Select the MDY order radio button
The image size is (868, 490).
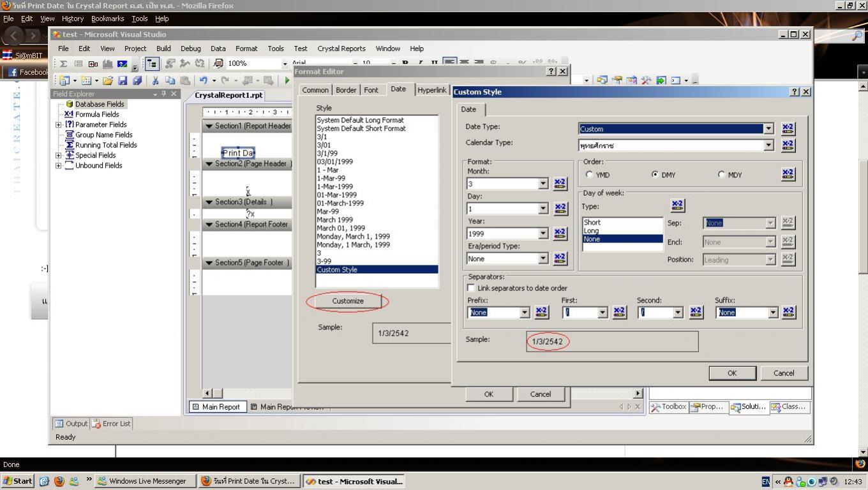(721, 174)
